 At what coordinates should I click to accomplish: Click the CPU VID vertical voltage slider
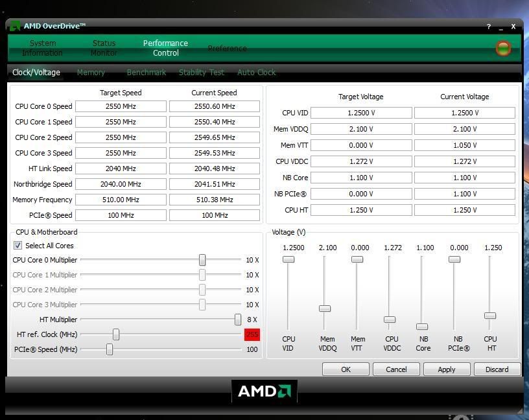(288, 259)
